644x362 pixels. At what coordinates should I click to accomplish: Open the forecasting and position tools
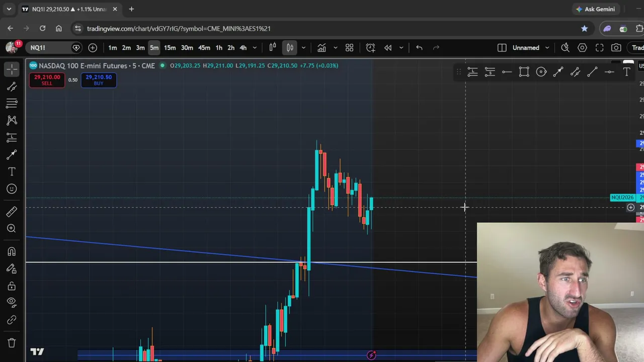(12, 137)
